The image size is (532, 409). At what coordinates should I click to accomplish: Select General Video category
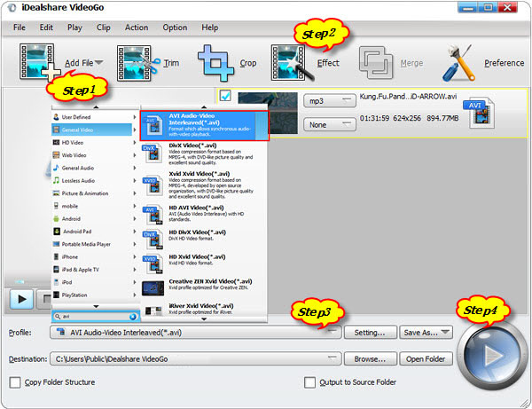(91, 130)
